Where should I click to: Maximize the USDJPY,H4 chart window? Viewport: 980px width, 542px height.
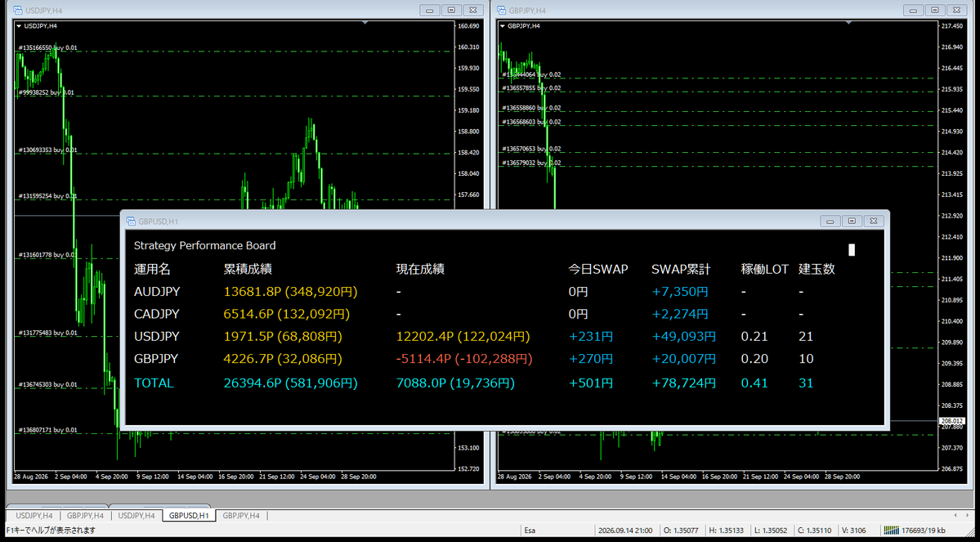pyautogui.click(x=451, y=10)
